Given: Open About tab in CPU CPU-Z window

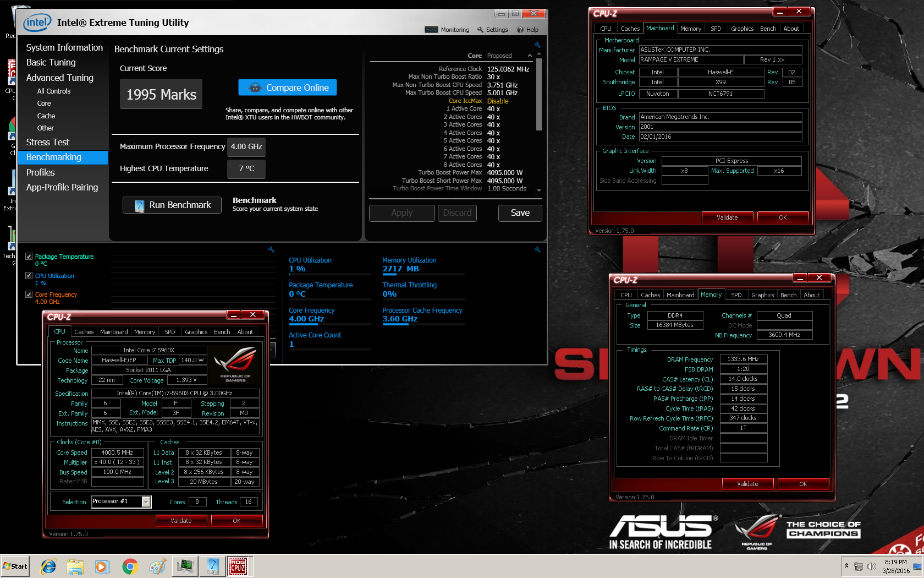Looking at the screenshot, I should 245,332.
